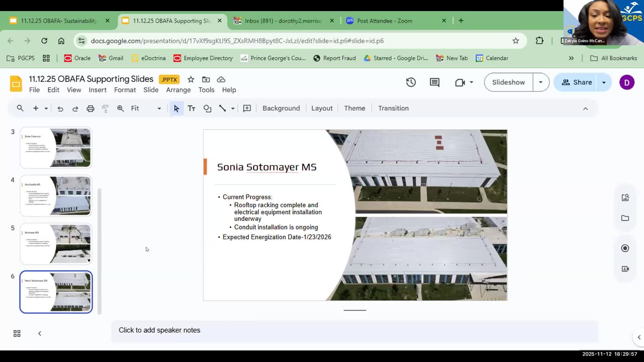Expand Slideshow options dropdown arrow
Screen dimensions: 644x362
click(x=541, y=82)
